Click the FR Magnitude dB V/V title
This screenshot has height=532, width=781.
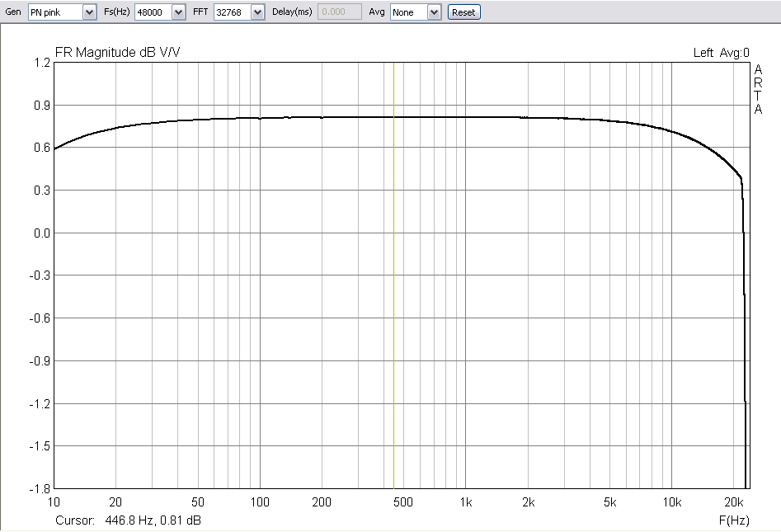(x=117, y=53)
